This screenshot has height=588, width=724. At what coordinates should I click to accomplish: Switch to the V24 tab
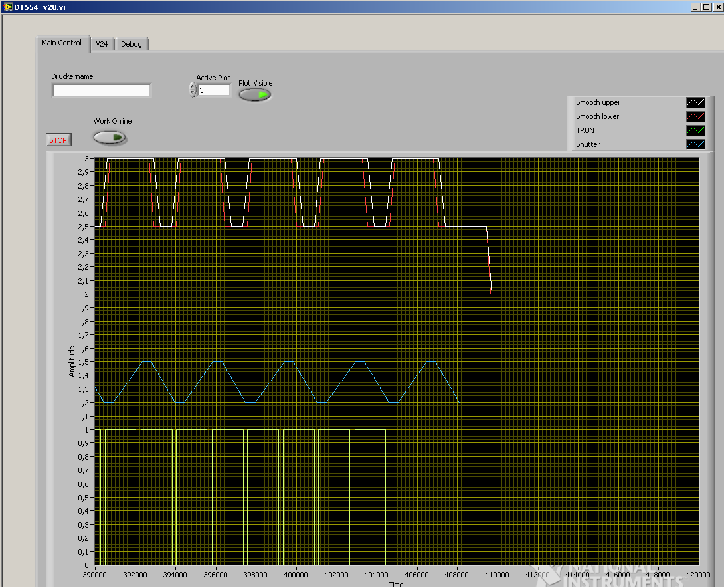click(102, 44)
